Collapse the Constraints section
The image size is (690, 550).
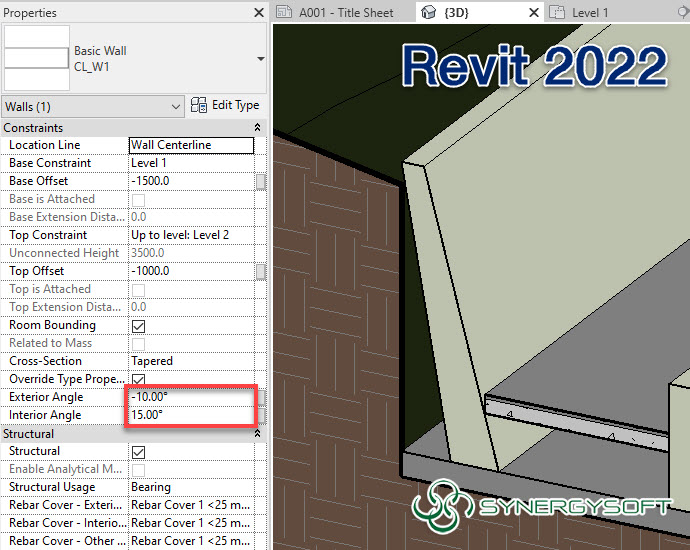point(258,128)
